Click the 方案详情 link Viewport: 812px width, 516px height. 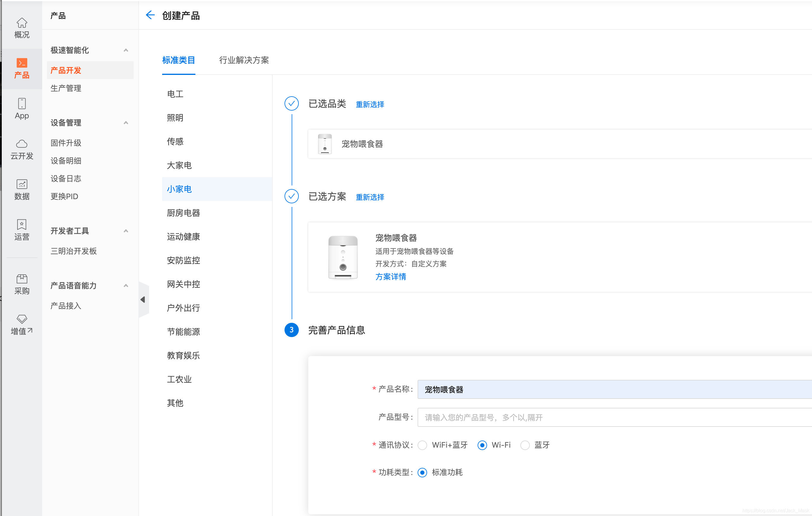[x=391, y=277]
